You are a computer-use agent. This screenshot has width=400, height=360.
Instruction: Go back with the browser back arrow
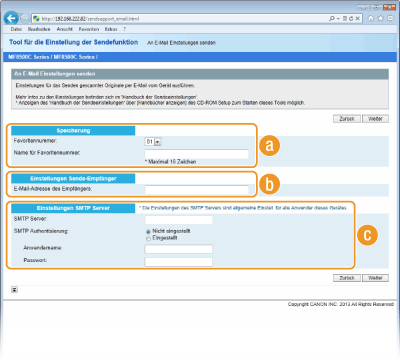point(11,18)
